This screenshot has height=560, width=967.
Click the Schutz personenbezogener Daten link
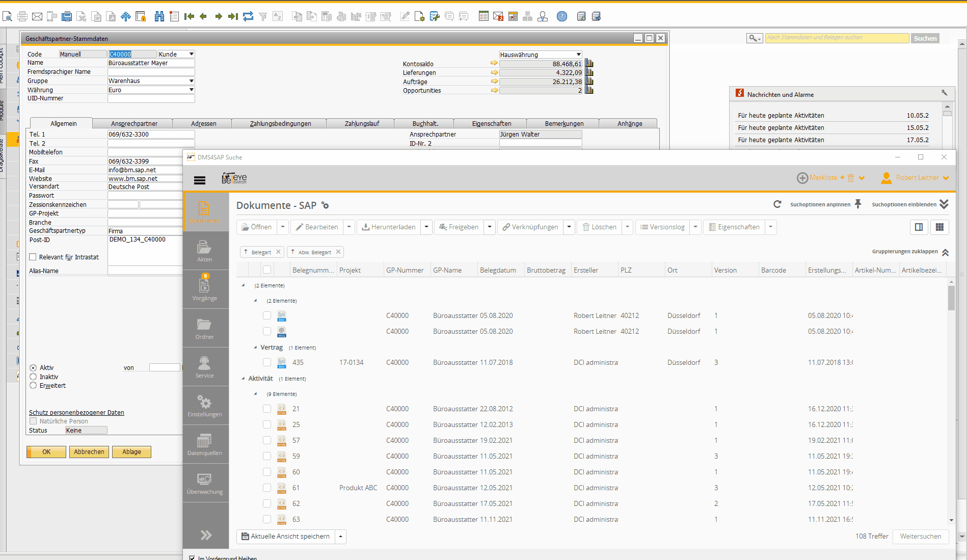click(76, 413)
